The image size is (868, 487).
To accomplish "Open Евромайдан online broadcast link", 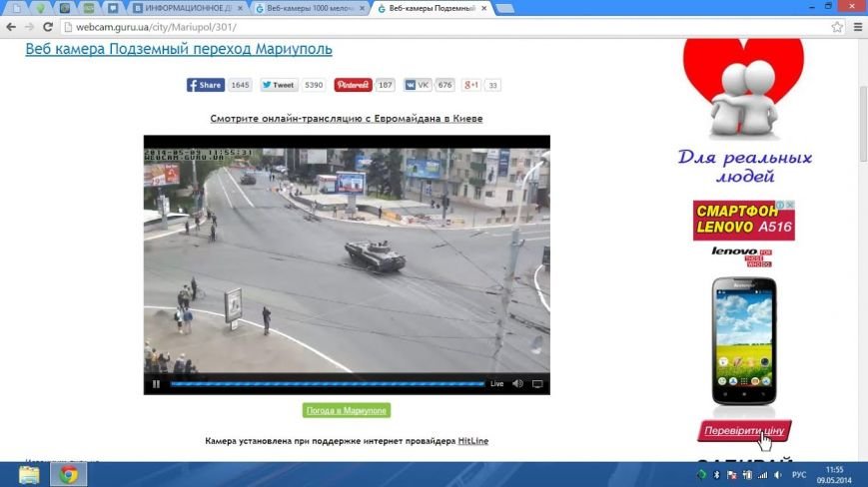I will [347, 119].
